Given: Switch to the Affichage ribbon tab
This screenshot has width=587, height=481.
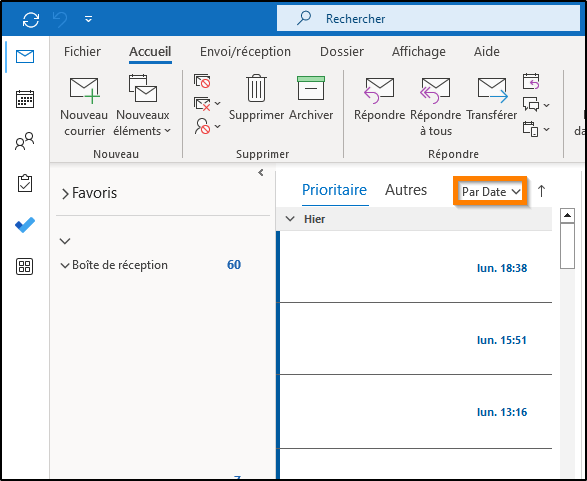Looking at the screenshot, I should tap(419, 52).
